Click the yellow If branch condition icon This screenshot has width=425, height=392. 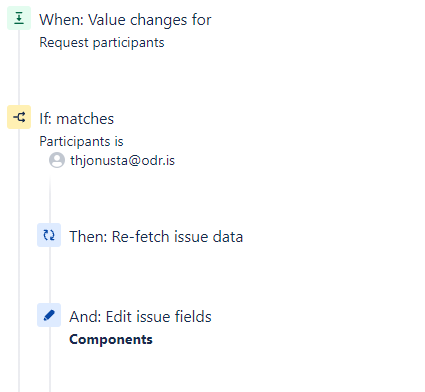coord(19,117)
